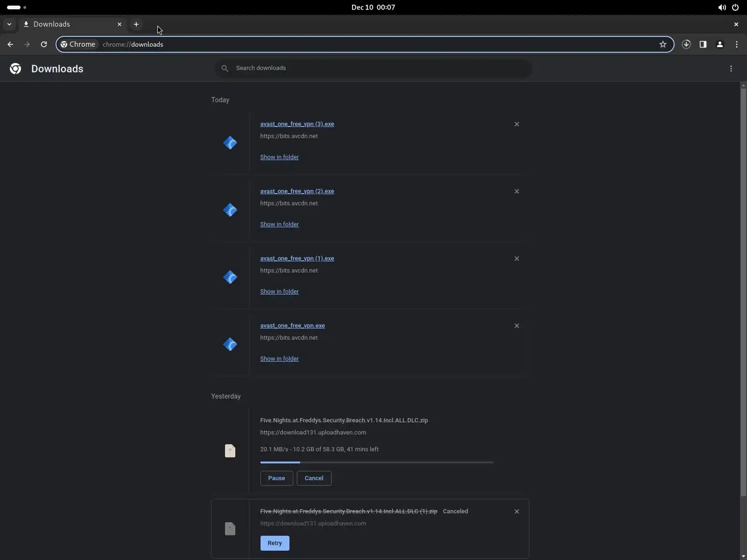
Task: Click the magnifier icon in search downloads
Action: click(x=225, y=68)
